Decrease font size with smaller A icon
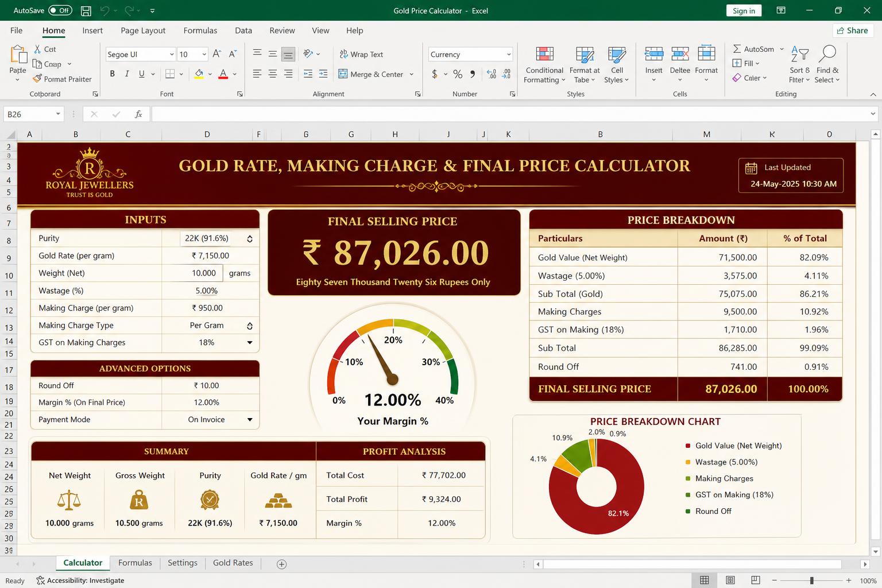The image size is (882, 588). tap(233, 54)
